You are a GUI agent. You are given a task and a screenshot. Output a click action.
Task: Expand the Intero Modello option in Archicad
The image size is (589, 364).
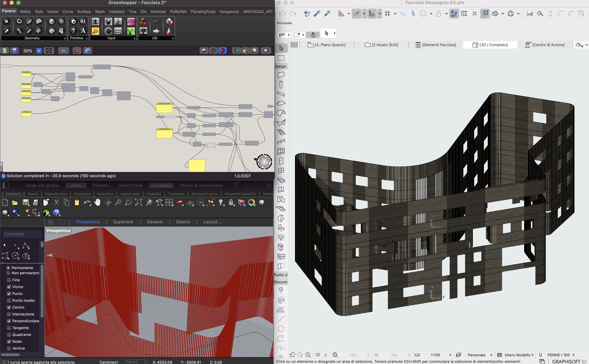pos(532,355)
